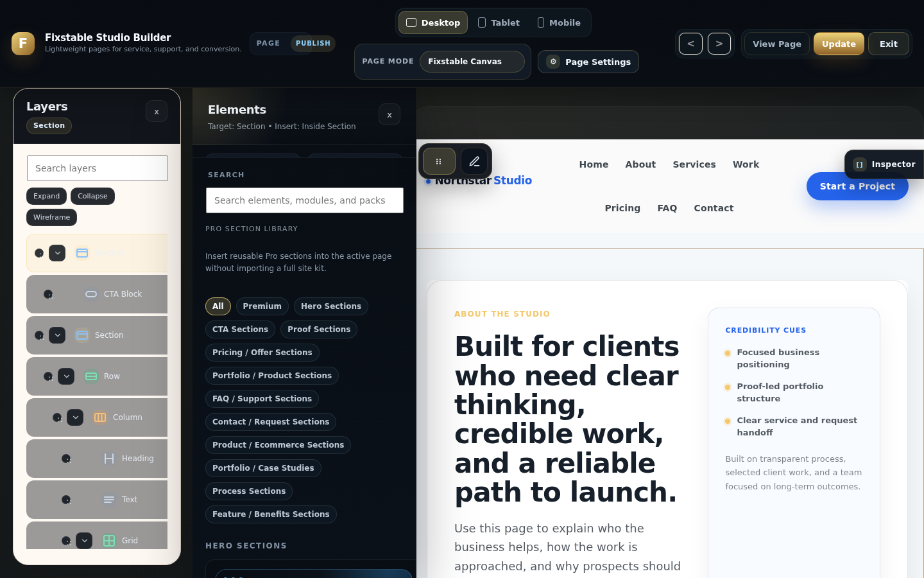Click the View Page button
The height and width of the screenshot is (578, 924).
click(777, 44)
